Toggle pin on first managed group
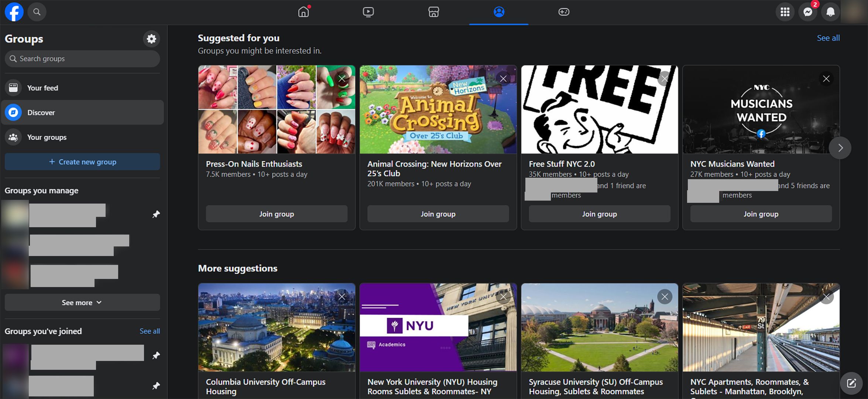 tap(156, 214)
